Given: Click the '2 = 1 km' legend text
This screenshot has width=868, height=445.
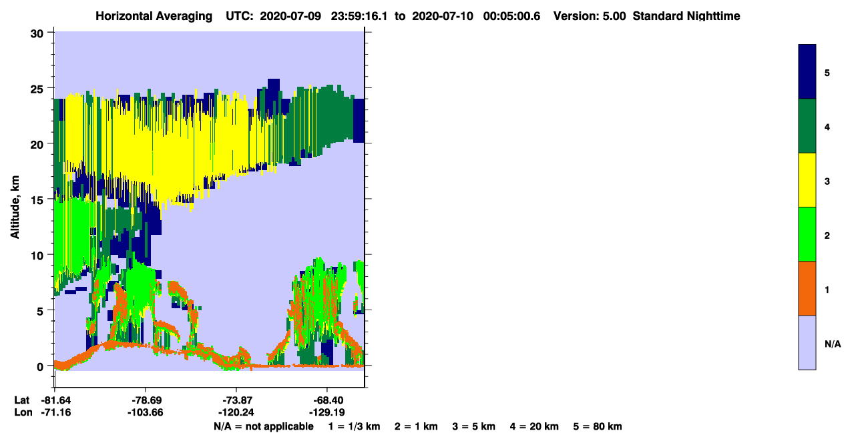Looking at the screenshot, I should click(x=416, y=426).
